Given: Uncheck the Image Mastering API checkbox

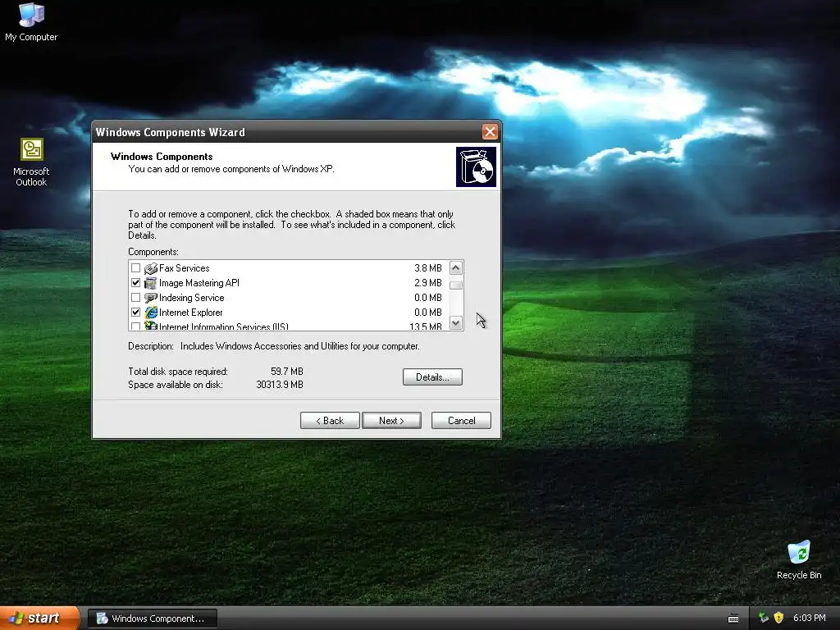Looking at the screenshot, I should click(136, 283).
